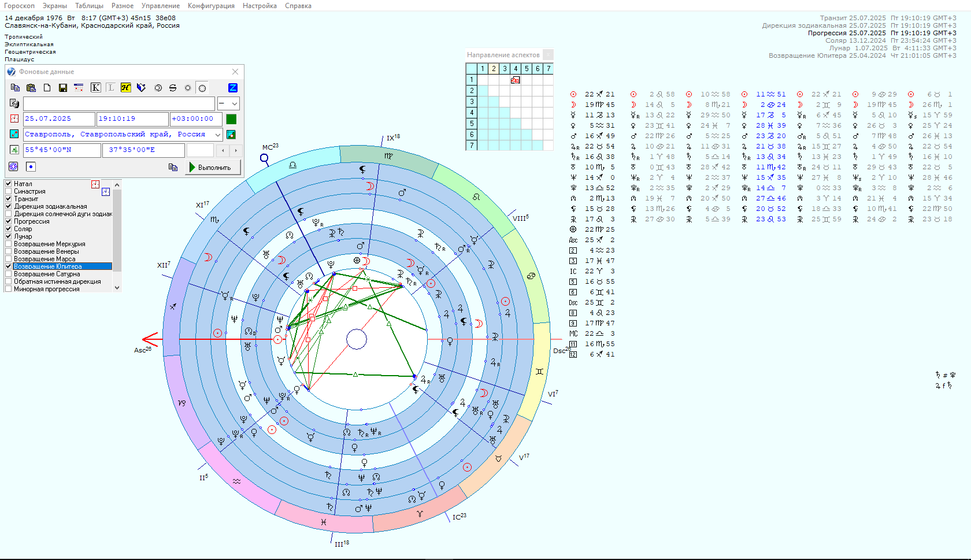Click the calendar table icon

[x=79, y=88]
